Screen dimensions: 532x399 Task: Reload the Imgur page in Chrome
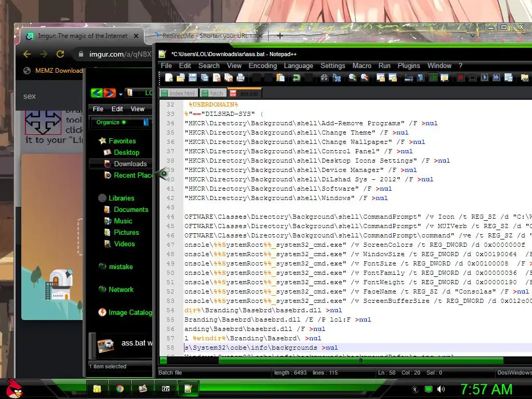60,54
